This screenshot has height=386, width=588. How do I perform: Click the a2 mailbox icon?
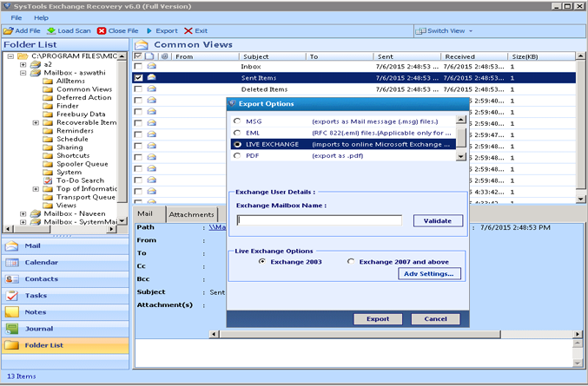pos(36,64)
